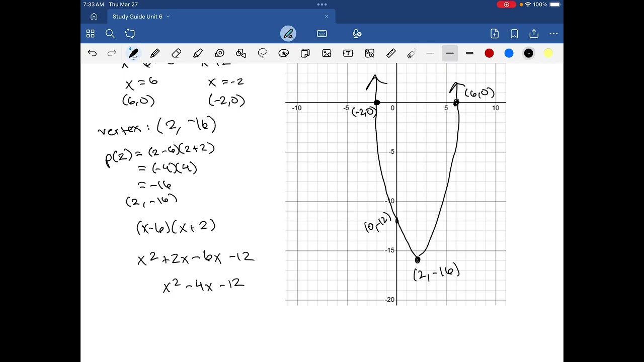Open the sticky note tool
The height and width of the screenshot is (362, 644).
305,53
